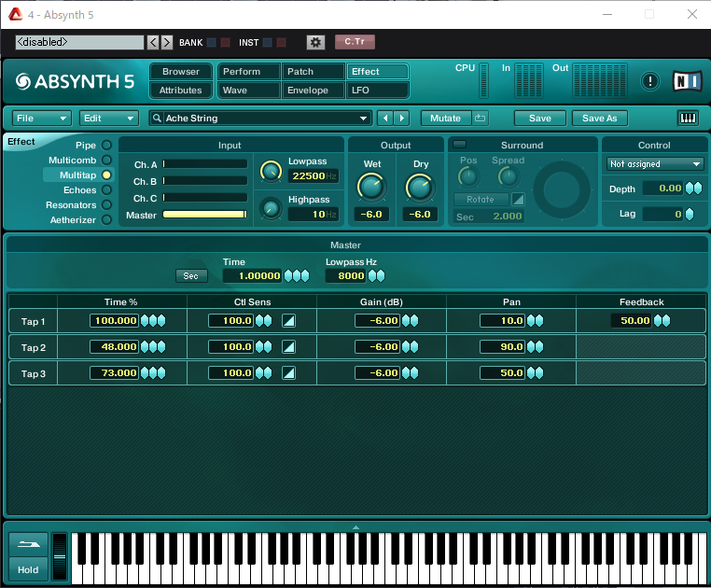Image resolution: width=711 pixels, height=588 pixels.
Task: Adjust the Wet output knob
Action: tap(371, 187)
